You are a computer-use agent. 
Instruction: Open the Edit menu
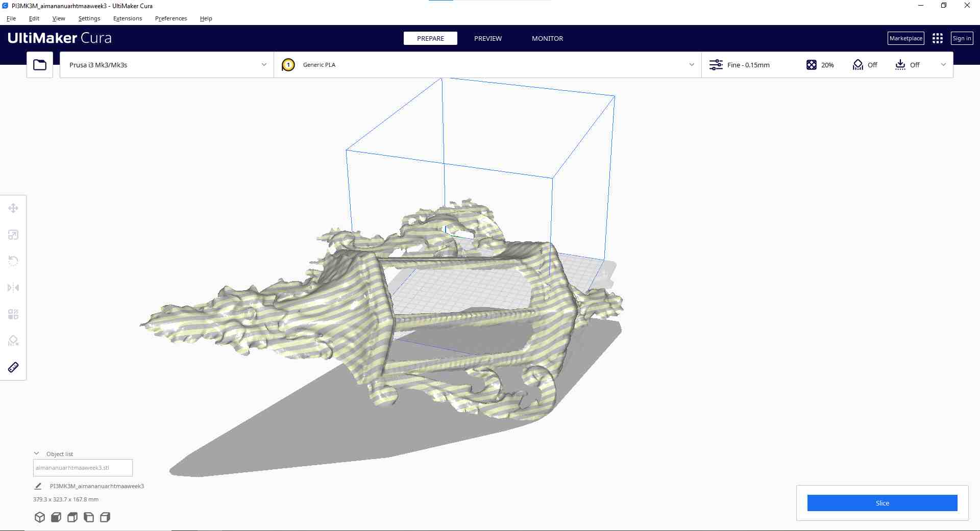tap(34, 18)
